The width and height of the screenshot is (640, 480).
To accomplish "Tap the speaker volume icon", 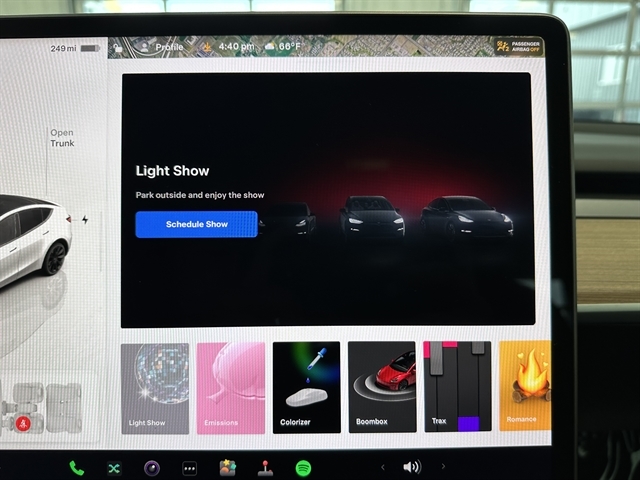I will coord(412,467).
